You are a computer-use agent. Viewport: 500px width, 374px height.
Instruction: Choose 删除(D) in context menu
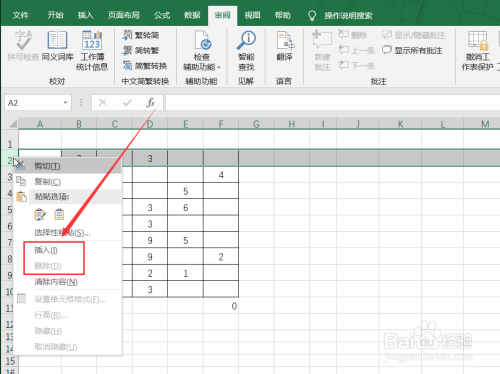[67, 266]
